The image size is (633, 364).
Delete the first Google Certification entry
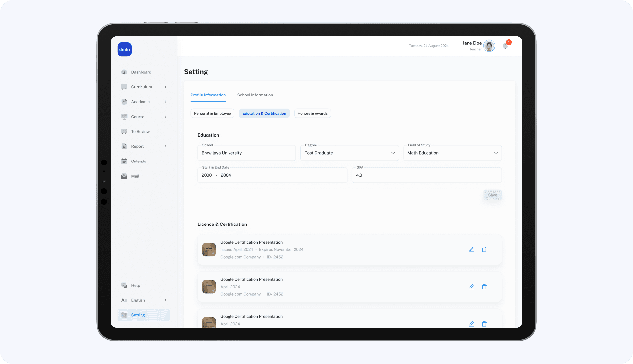pyautogui.click(x=484, y=249)
